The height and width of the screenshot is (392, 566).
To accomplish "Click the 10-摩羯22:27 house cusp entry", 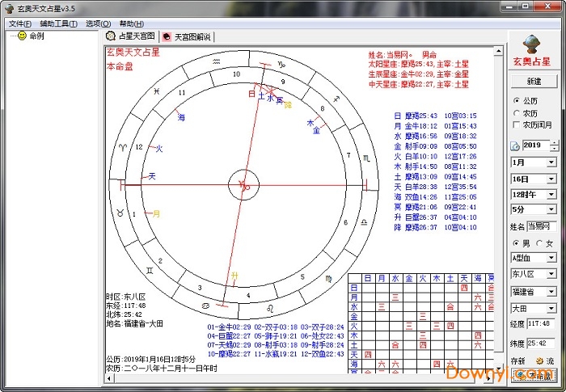I will tap(229, 354).
